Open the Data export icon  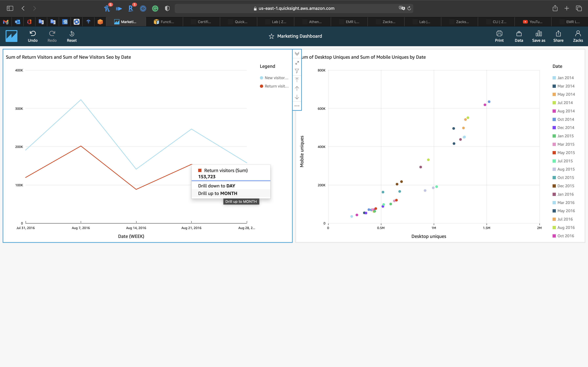519,33
